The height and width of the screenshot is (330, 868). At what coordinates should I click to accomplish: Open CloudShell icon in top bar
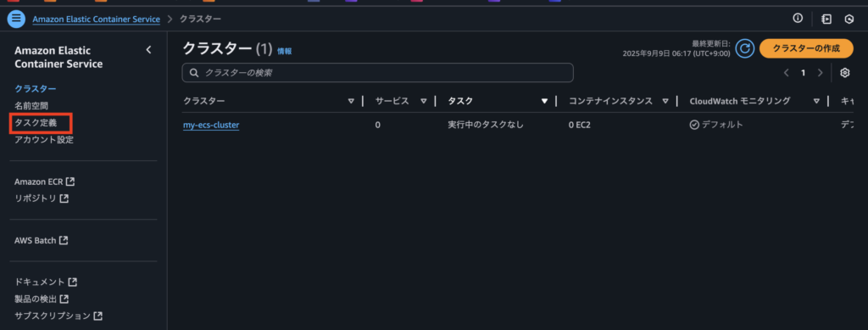pos(826,19)
